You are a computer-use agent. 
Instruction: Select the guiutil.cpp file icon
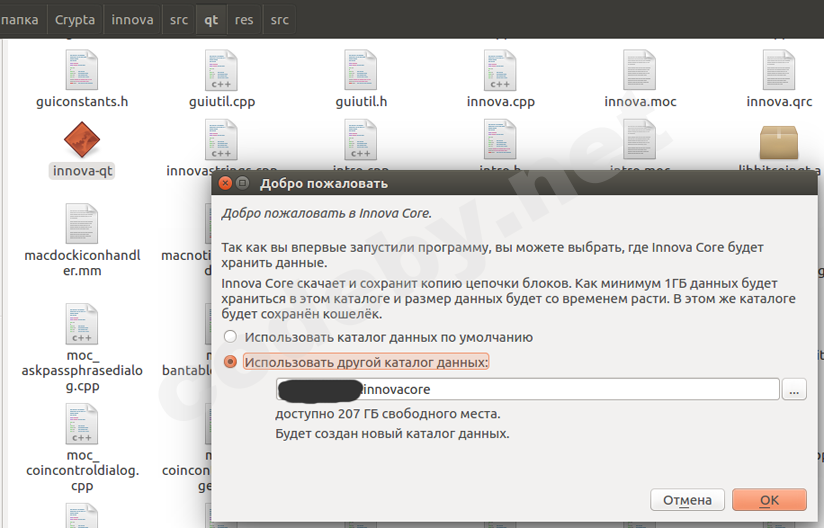(x=221, y=70)
